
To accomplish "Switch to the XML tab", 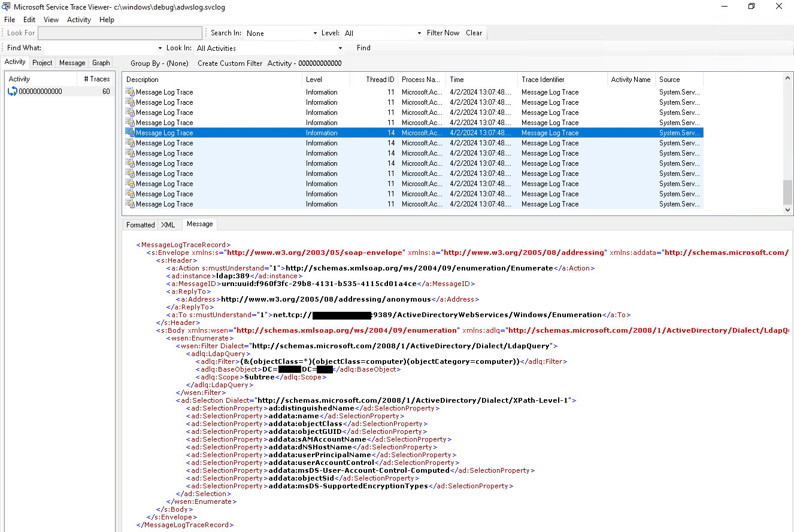I will click(x=169, y=224).
